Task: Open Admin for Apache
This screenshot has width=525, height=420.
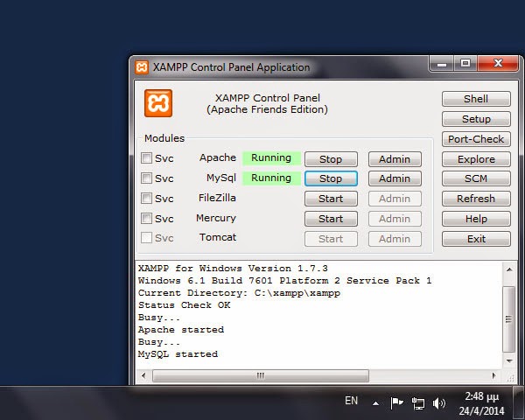Action: coord(395,159)
